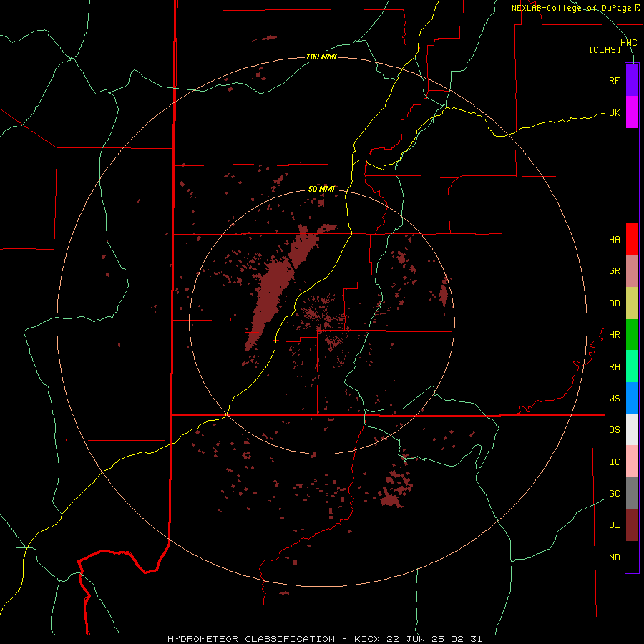Click the "RA" legend label

pos(614,367)
